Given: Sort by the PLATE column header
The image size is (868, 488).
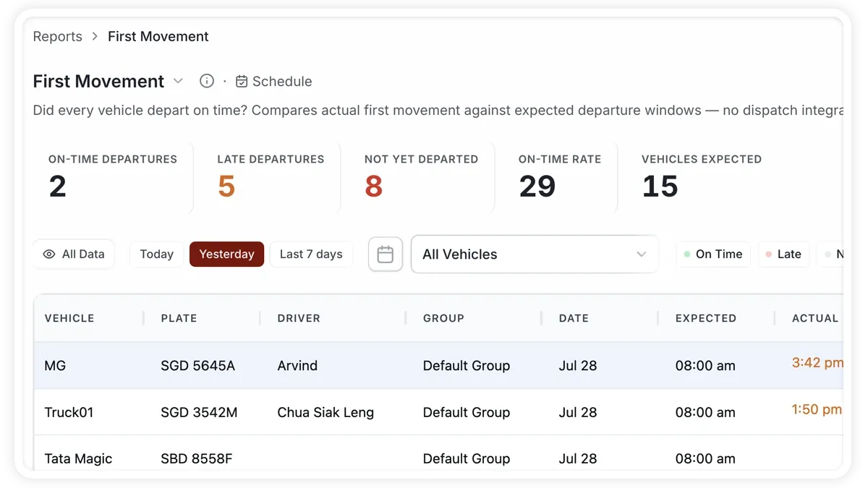Looking at the screenshot, I should (x=179, y=318).
